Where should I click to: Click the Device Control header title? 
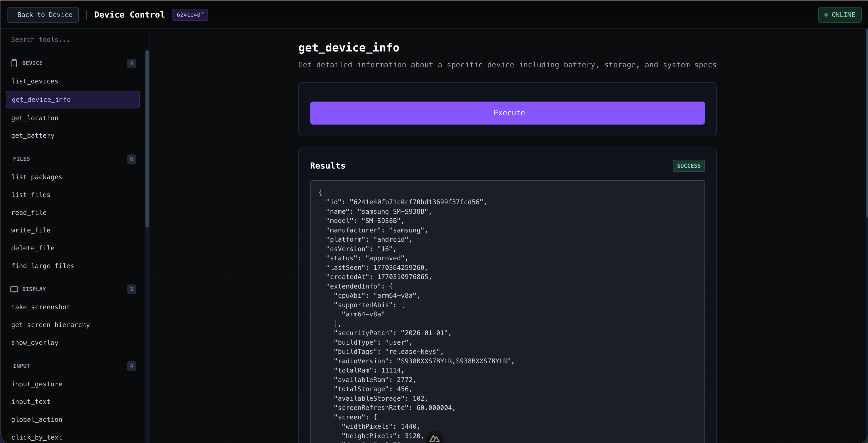pos(129,15)
